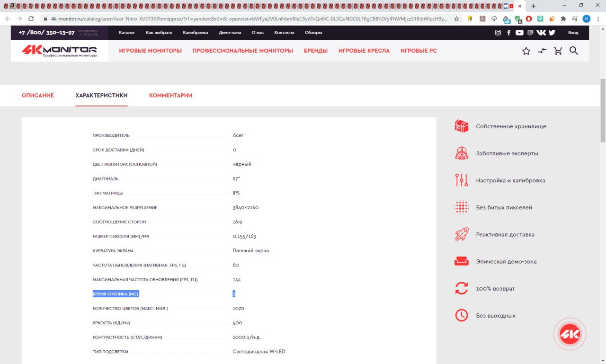Go back with browser back arrow
Image resolution: width=606 pixels, height=364 pixels.
coord(8,19)
